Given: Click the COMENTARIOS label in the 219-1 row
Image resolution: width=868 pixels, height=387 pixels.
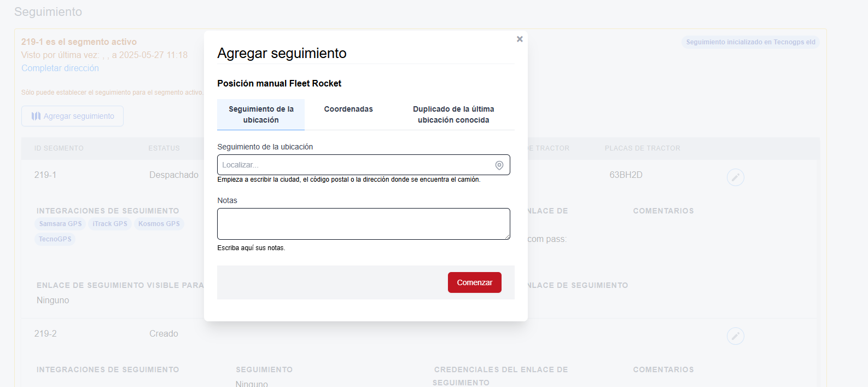Looking at the screenshot, I should pyautogui.click(x=663, y=211).
